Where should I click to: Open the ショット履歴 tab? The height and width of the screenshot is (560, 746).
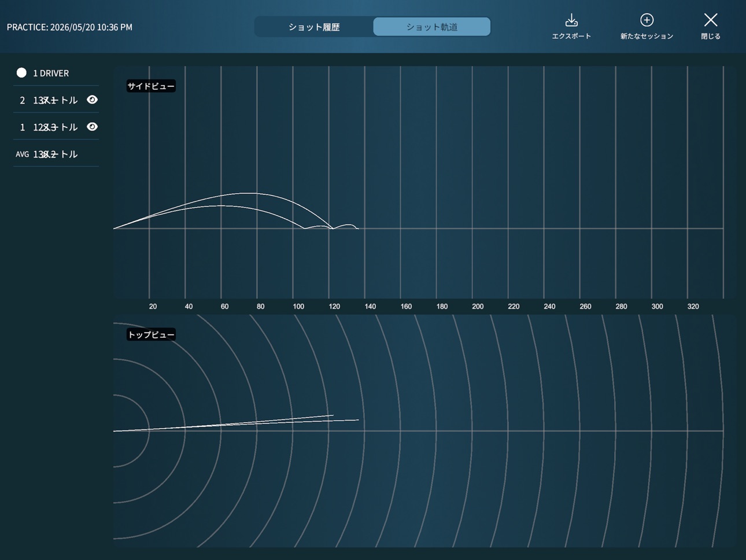point(314,27)
